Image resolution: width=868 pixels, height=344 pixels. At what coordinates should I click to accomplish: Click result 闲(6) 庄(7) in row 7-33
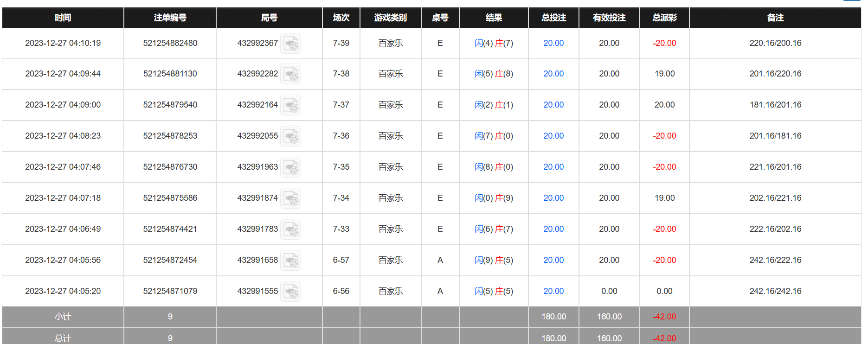(x=494, y=229)
